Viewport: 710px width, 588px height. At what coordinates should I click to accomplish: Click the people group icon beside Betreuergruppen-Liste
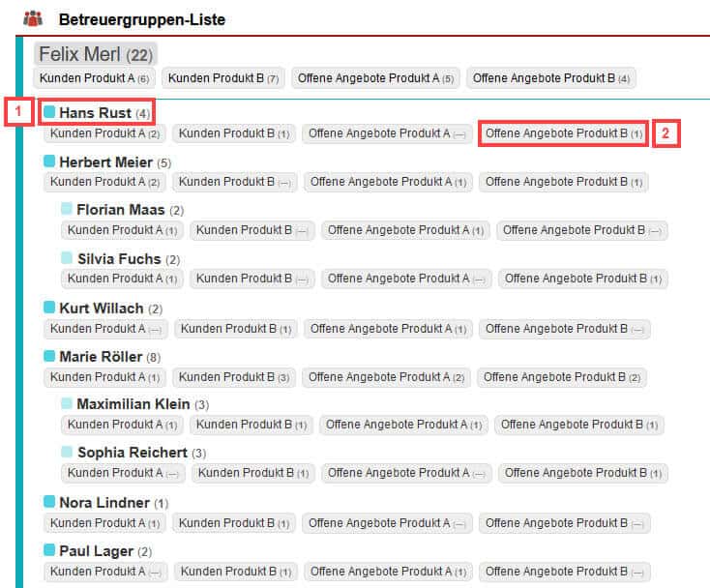32,18
